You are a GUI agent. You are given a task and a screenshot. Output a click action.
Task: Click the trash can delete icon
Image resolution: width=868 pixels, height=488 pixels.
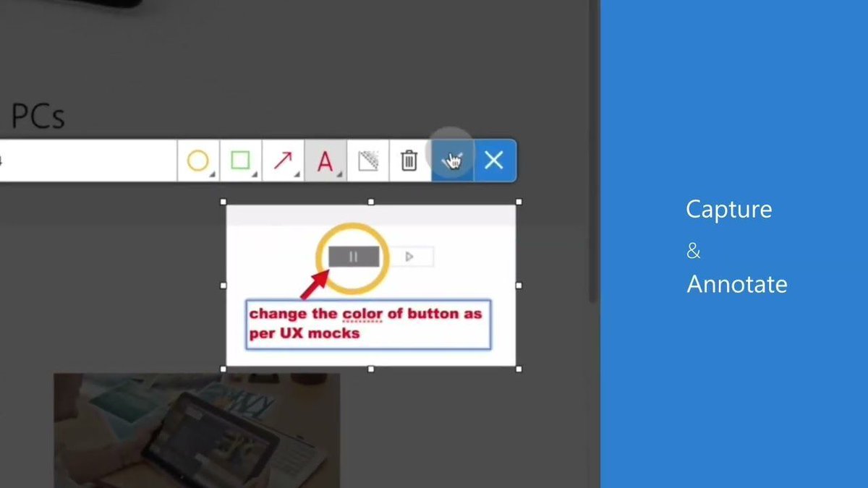point(409,160)
